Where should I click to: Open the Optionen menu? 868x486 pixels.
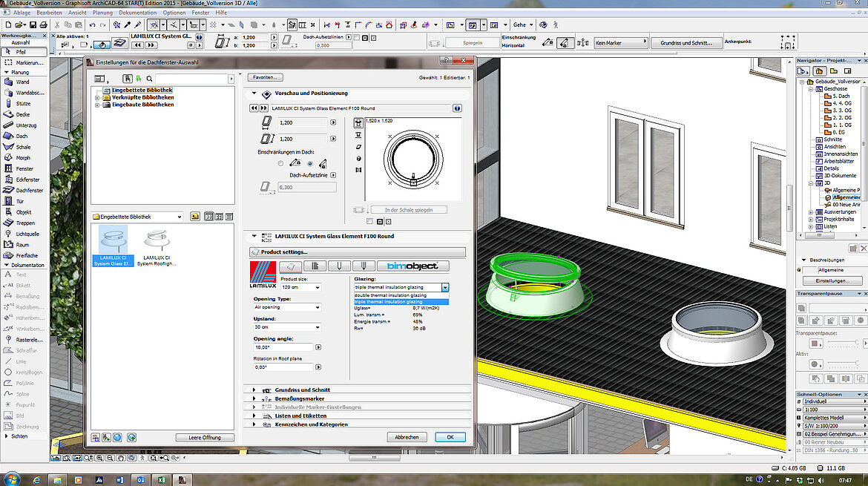(x=175, y=12)
